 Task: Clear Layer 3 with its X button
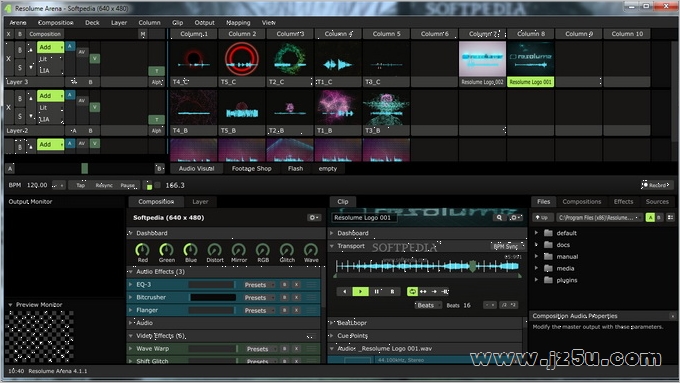[9, 59]
